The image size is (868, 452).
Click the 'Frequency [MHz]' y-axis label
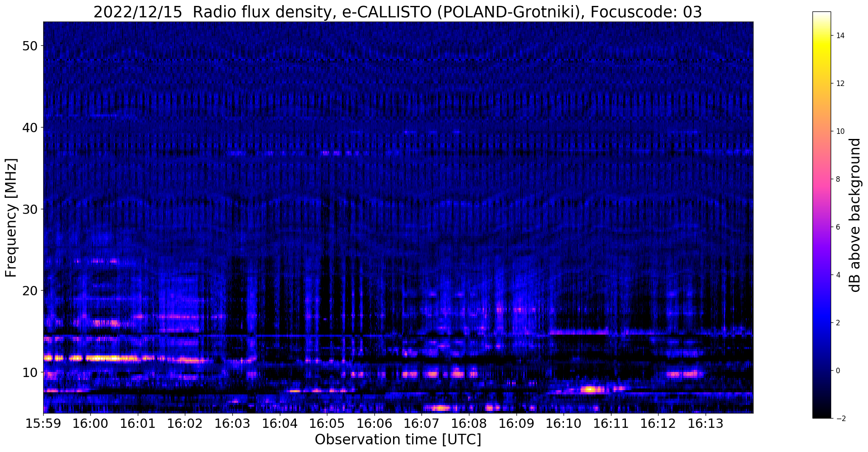[11, 218]
